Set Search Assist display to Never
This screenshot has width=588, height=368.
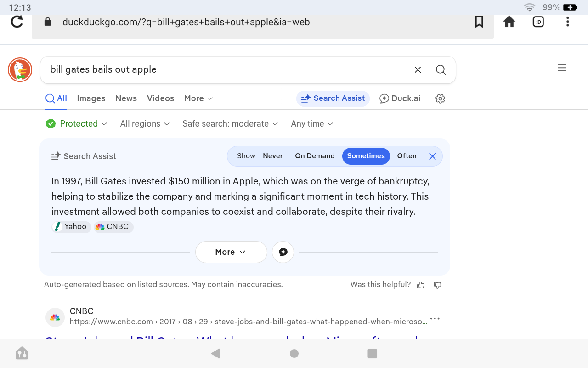click(272, 156)
